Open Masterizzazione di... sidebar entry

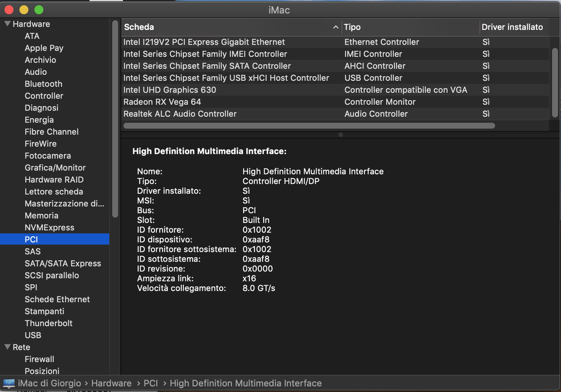pyautogui.click(x=64, y=204)
